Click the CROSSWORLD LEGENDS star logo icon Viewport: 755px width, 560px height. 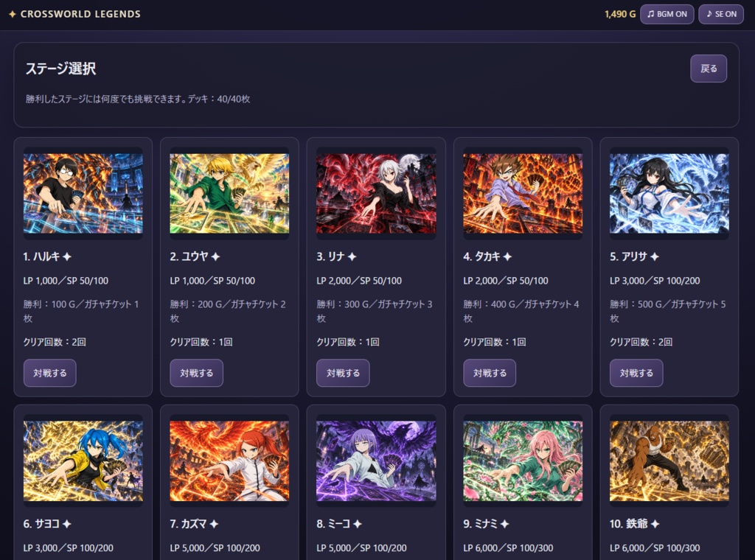pos(12,15)
